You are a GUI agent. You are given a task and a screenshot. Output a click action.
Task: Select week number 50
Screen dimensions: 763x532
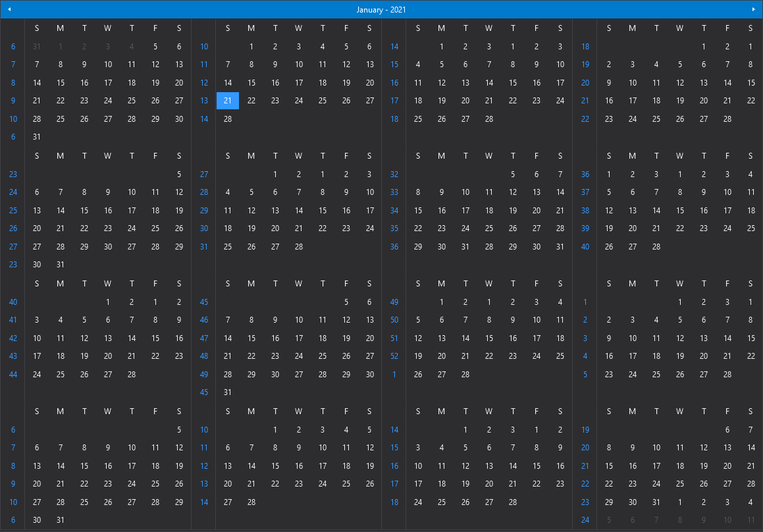[394, 320]
